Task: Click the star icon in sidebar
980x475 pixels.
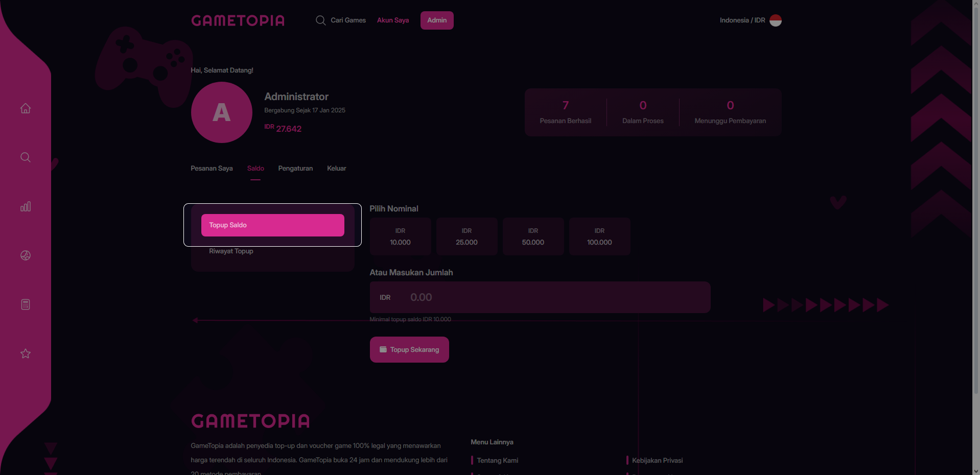Action: point(26,353)
